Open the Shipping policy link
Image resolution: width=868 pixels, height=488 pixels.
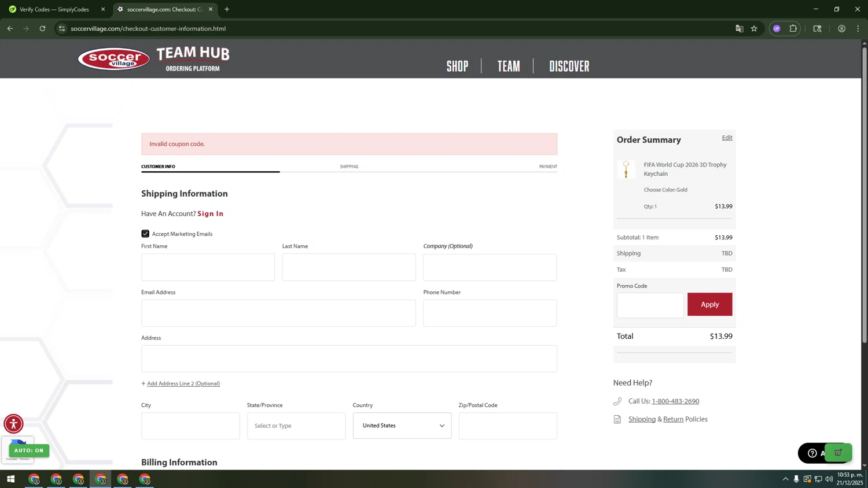pos(642,419)
